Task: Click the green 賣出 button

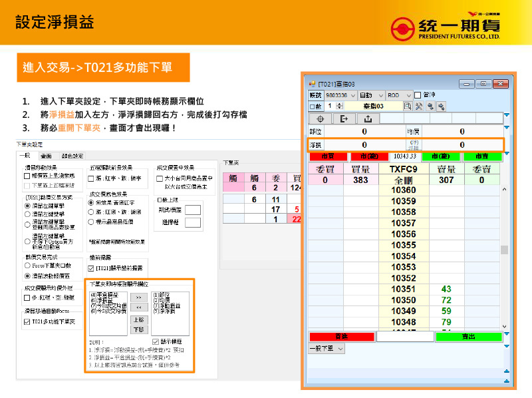Action: coord(469,337)
